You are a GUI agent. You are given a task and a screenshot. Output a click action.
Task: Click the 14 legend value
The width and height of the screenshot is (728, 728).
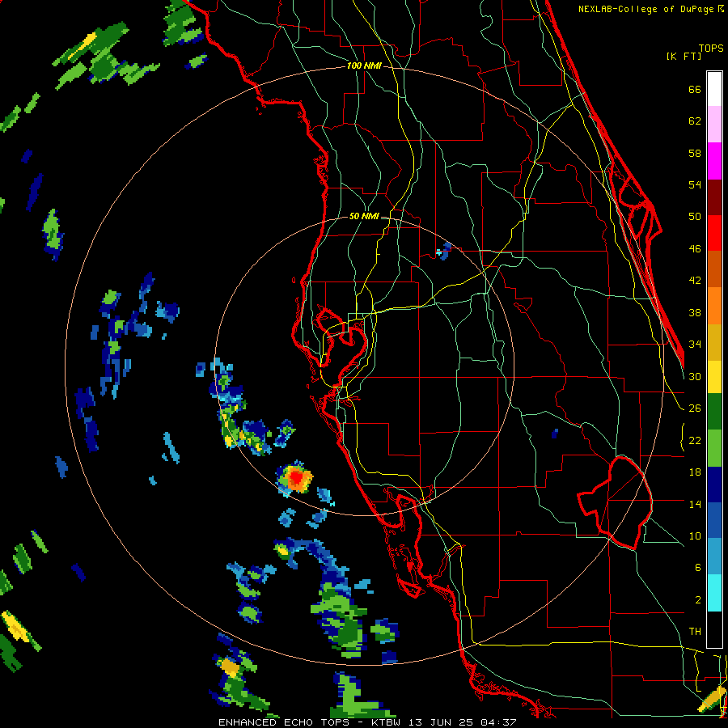[695, 504]
